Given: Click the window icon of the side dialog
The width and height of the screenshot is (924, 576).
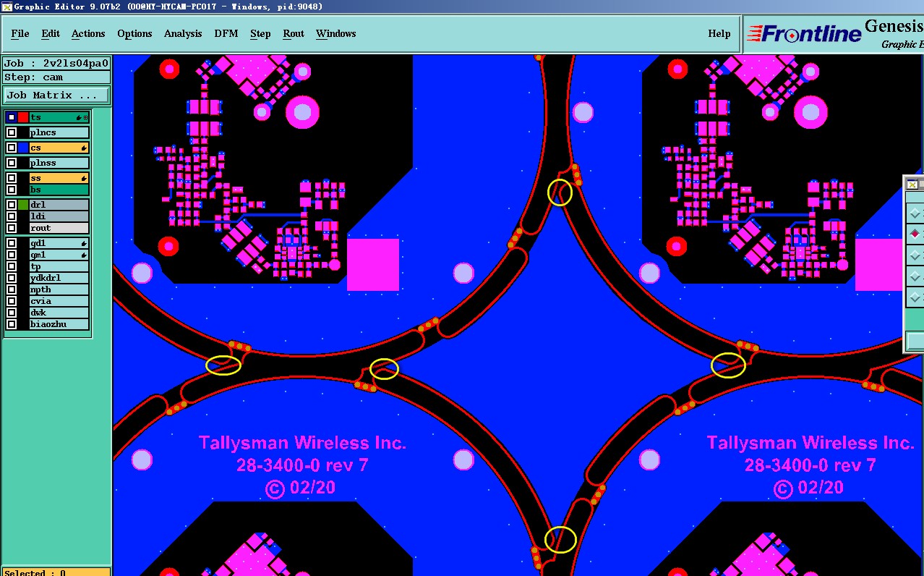Looking at the screenshot, I should [912, 185].
